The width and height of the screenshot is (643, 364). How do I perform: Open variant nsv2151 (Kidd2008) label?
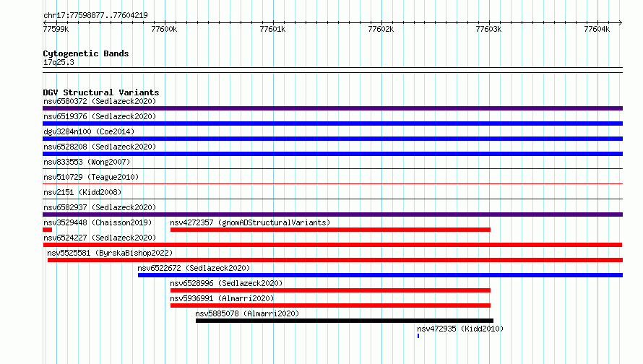tap(82, 192)
